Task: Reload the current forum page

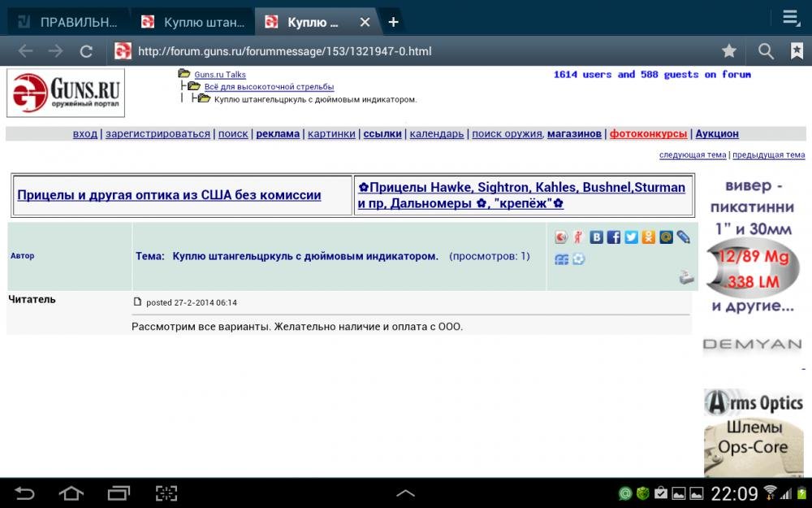Action: pos(86,50)
